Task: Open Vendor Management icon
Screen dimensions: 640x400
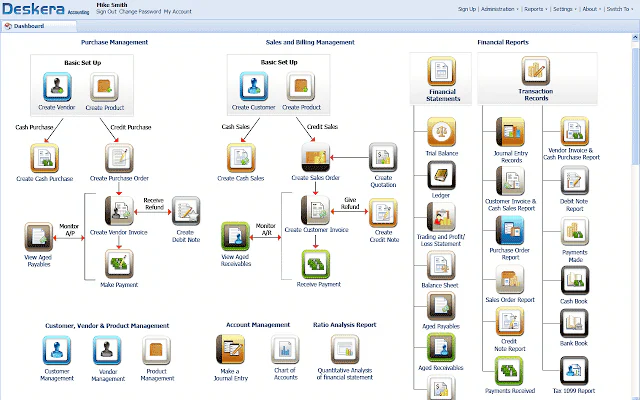Action: [x=107, y=350]
